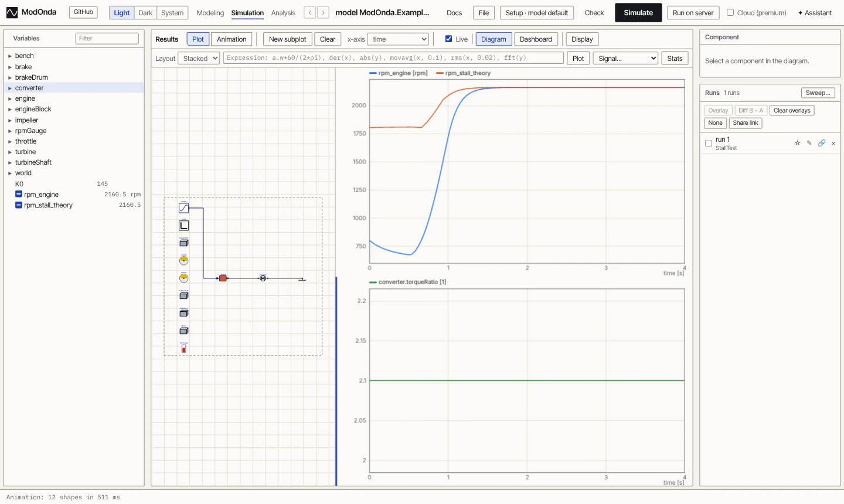Select the converter symbol in the diagram
The width and height of the screenshot is (844, 504).
(x=263, y=278)
